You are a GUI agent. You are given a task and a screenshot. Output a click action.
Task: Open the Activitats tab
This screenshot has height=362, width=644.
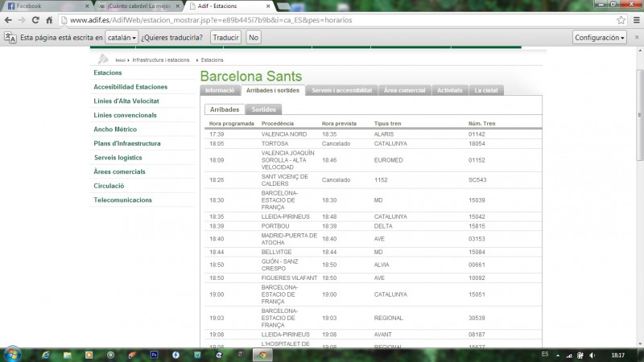tap(450, 90)
